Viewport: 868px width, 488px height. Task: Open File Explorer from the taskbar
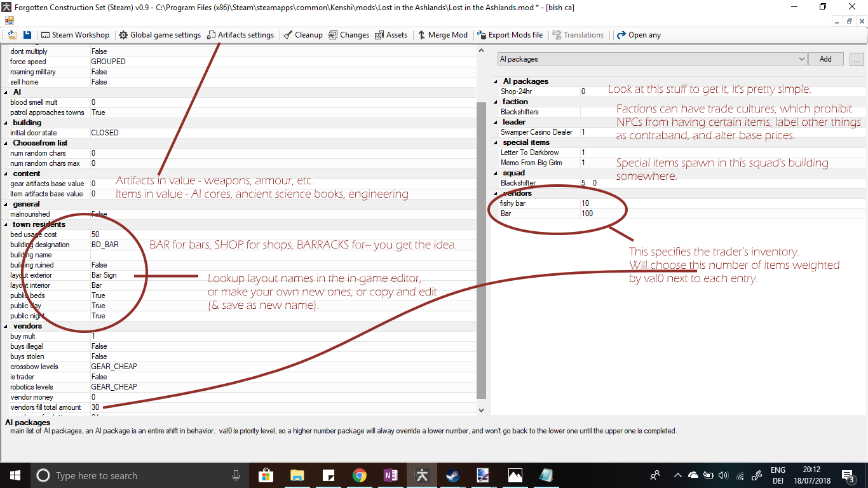[x=297, y=475]
